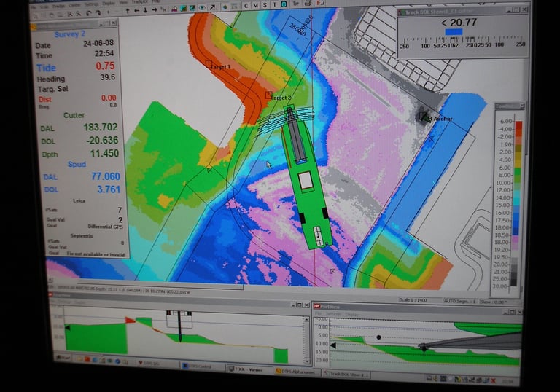Click scroll up arrow in left profile view

coord(306,320)
